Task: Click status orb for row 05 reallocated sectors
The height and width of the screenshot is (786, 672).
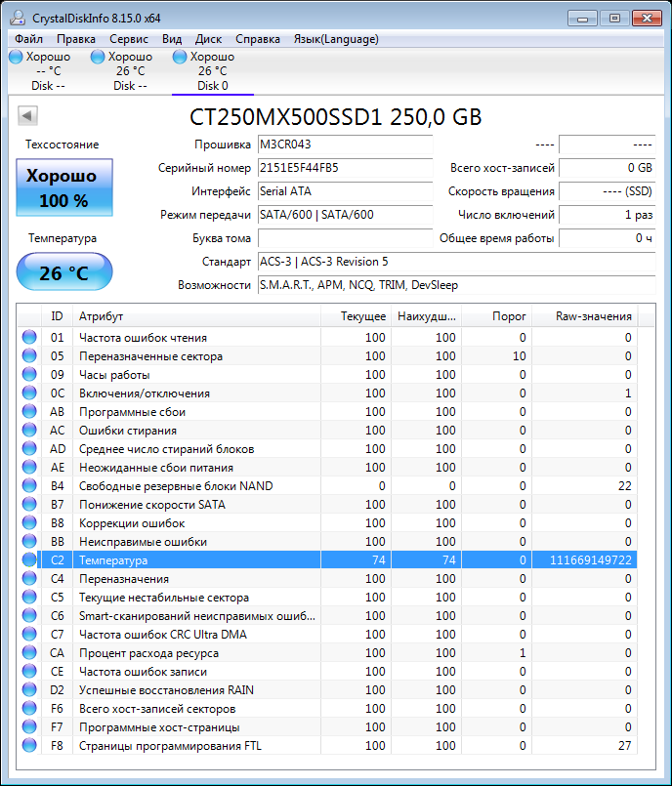Action: (29, 355)
